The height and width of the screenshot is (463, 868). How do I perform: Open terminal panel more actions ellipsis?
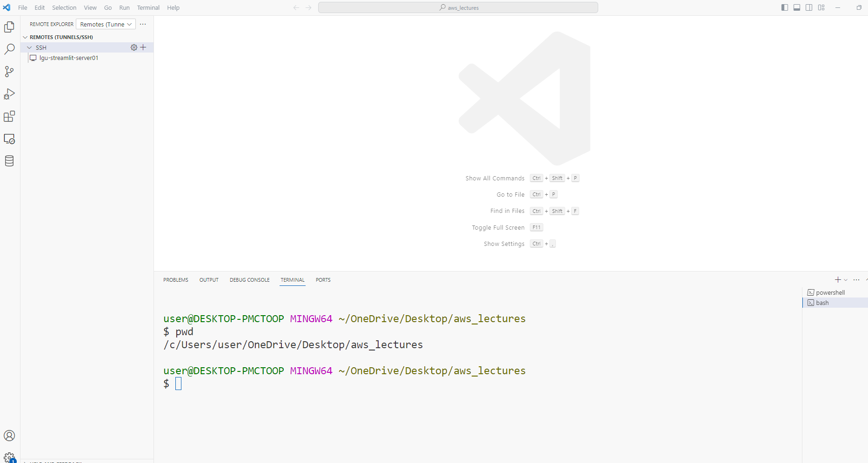point(856,280)
